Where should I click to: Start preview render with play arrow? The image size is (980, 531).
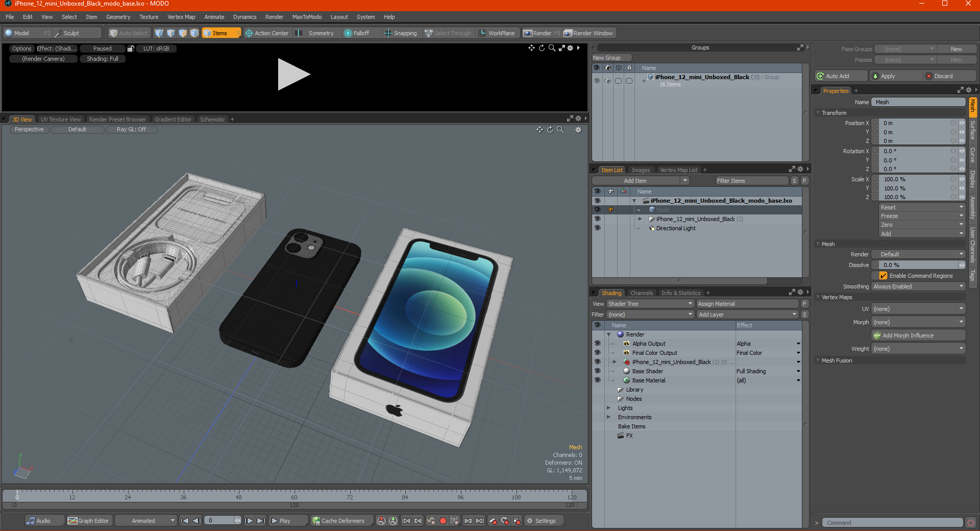point(293,75)
